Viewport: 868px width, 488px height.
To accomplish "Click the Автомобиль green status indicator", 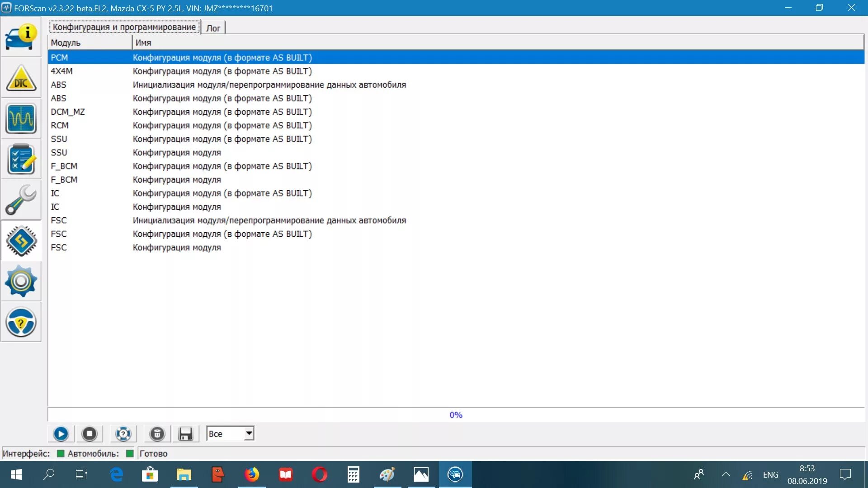I will [x=130, y=453].
